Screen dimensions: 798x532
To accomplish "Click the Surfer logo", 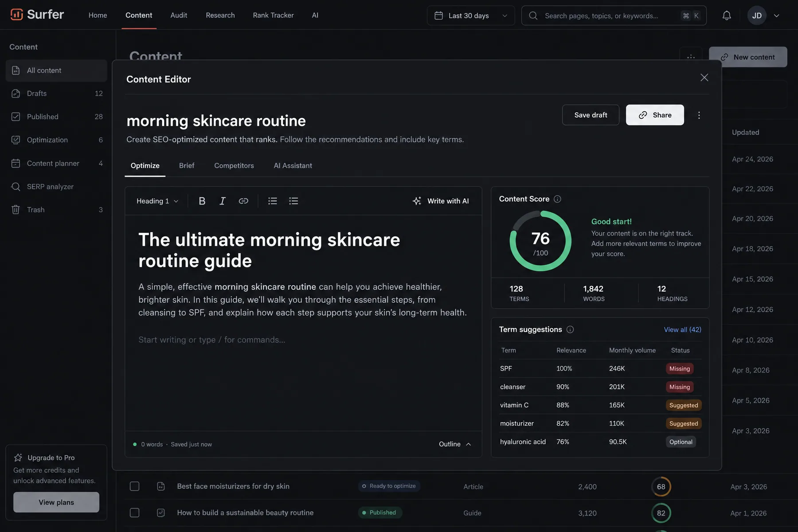I will [37, 15].
